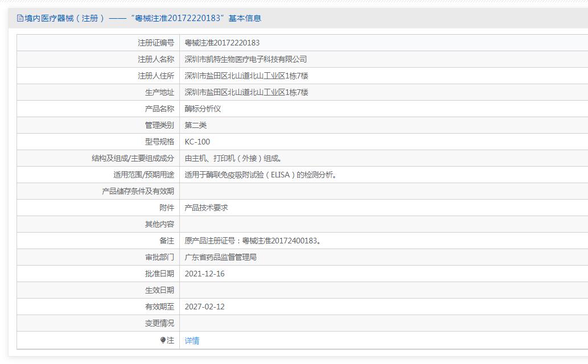588x364 pixels.
Task: Click the 产品储存条件及有效期 label
Action: [x=138, y=191]
